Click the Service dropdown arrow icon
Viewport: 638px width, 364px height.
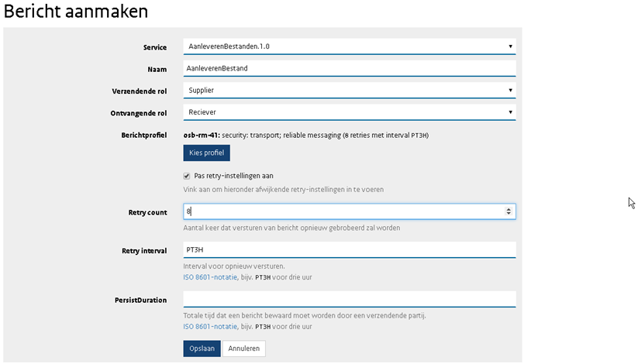(x=510, y=46)
